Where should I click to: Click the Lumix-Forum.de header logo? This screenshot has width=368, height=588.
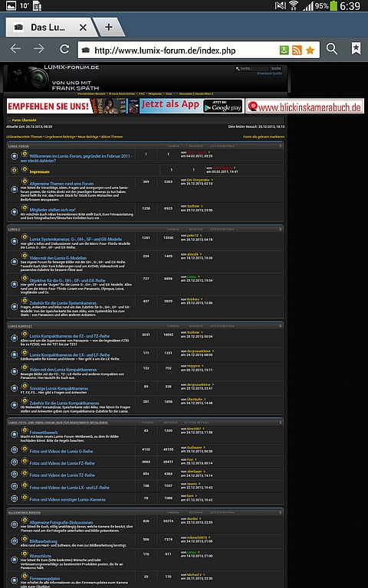[54, 78]
